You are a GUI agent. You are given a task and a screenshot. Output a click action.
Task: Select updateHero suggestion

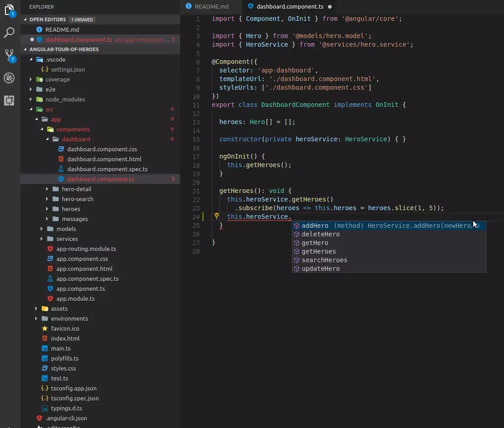389,269
